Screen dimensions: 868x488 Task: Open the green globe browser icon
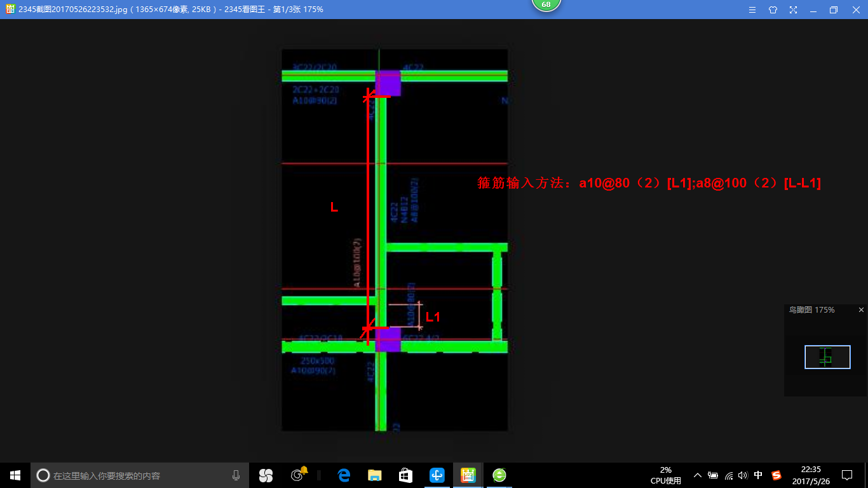click(499, 475)
